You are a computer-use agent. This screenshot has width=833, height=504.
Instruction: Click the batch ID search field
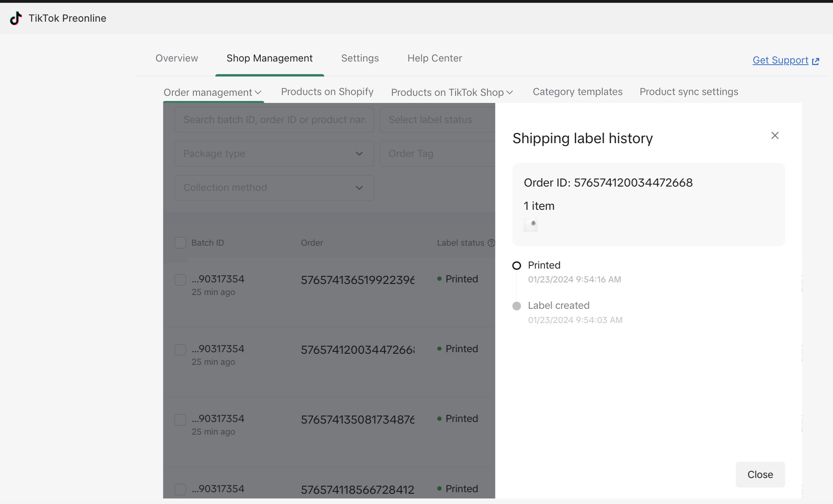click(x=274, y=119)
